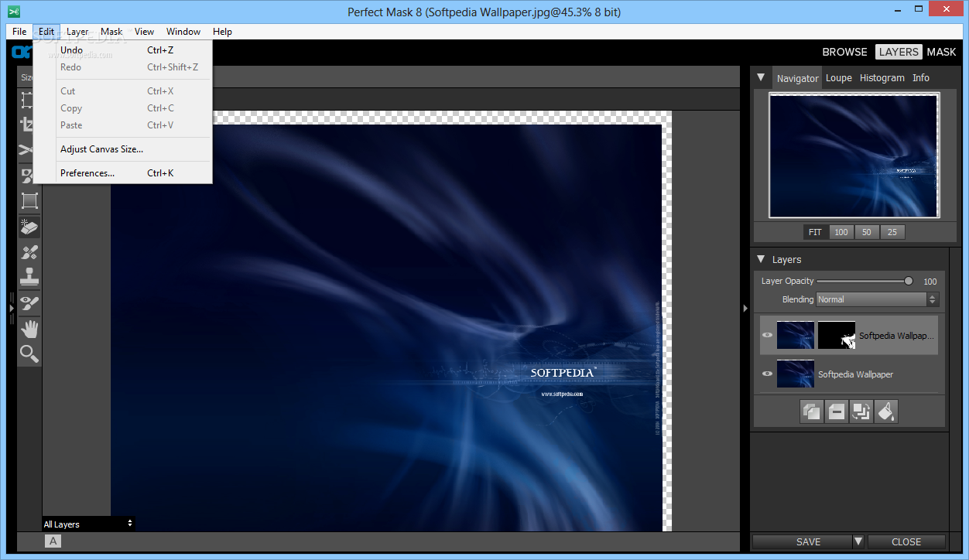Select the Retouch Brush bandage tool
This screenshot has width=969, height=560.
coord(29,252)
